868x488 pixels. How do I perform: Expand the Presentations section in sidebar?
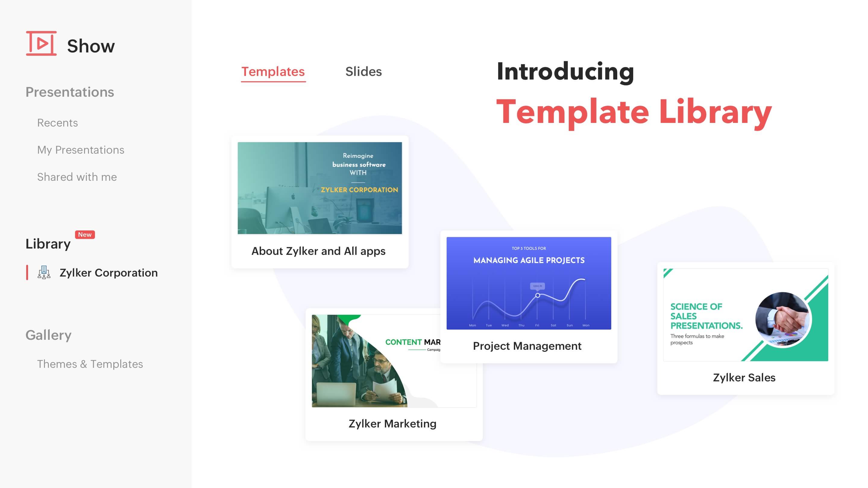tap(70, 91)
